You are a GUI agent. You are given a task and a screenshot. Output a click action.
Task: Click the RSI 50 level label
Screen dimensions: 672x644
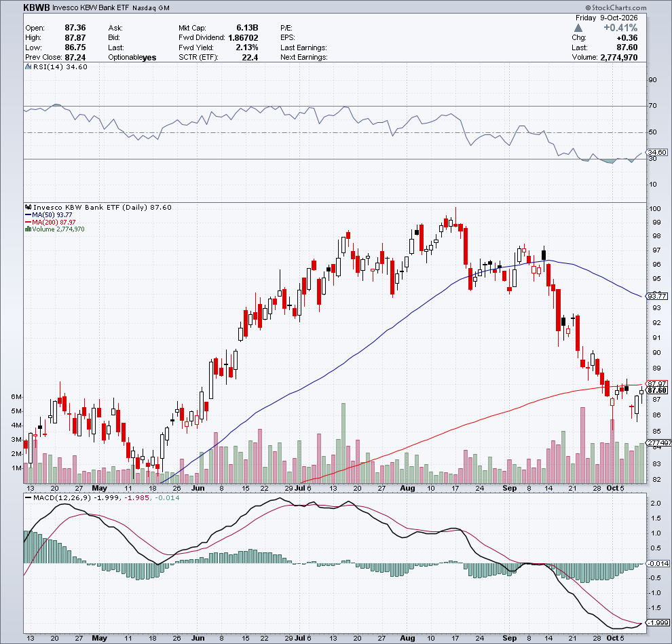(653, 132)
